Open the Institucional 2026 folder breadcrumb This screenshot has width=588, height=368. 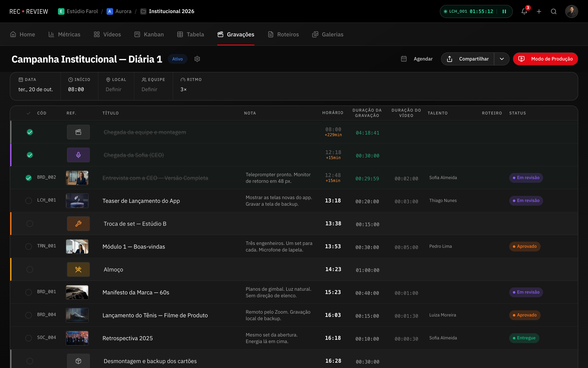point(167,11)
